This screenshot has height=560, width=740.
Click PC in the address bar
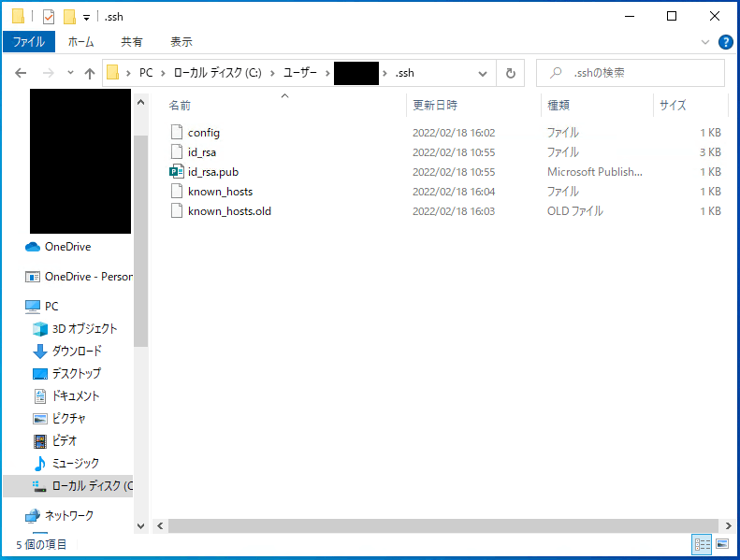(146, 73)
